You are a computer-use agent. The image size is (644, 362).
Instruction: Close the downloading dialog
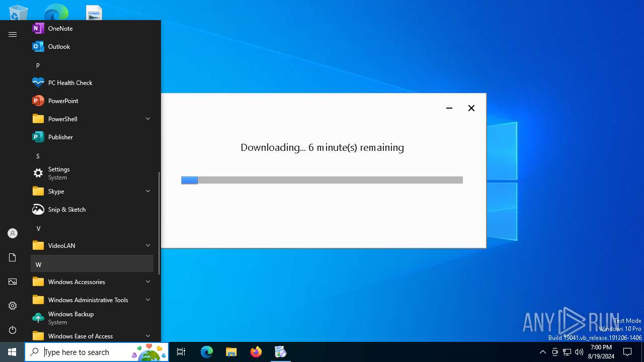471,108
